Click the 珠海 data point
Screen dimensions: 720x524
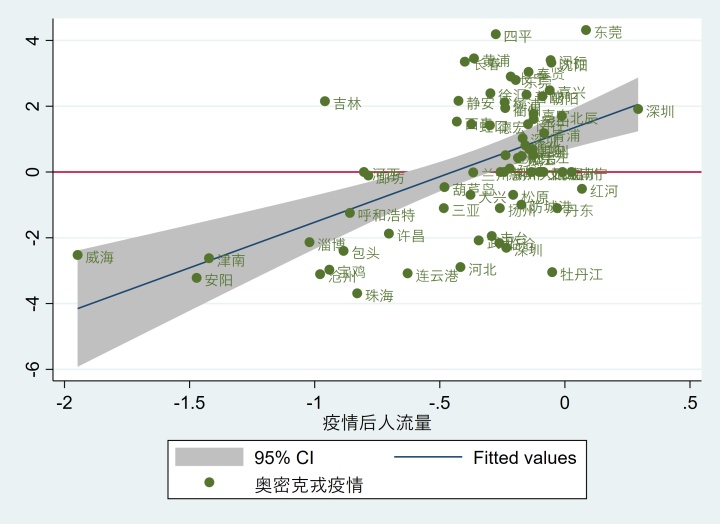pyautogui.click(x=357, y=293)
